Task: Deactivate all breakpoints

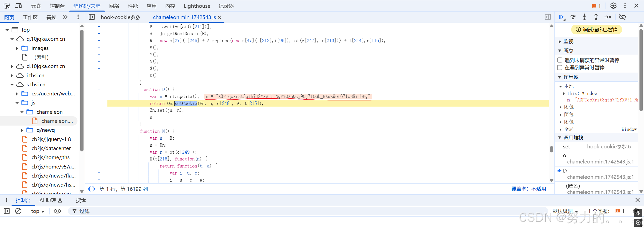Action: [623, 17]
